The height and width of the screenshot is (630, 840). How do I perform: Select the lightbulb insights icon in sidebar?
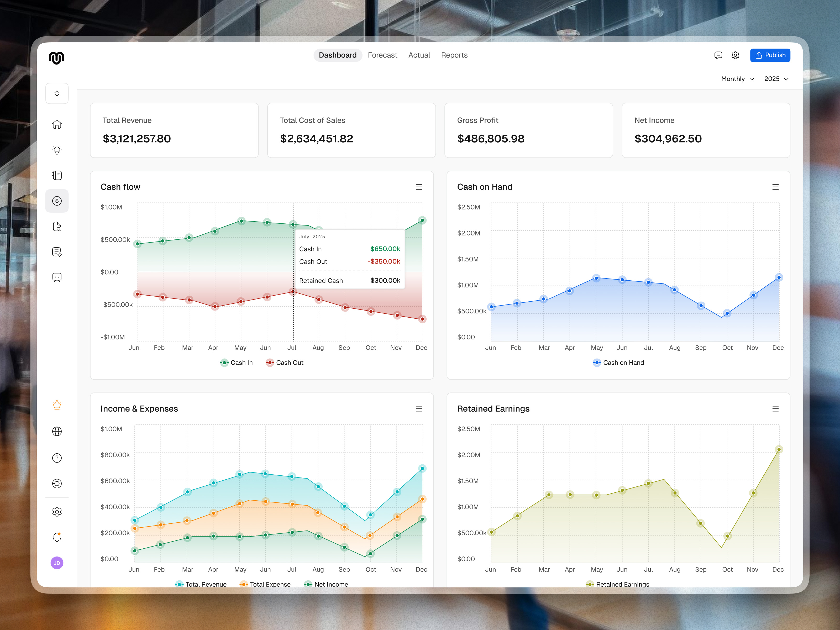click(57, 150)
